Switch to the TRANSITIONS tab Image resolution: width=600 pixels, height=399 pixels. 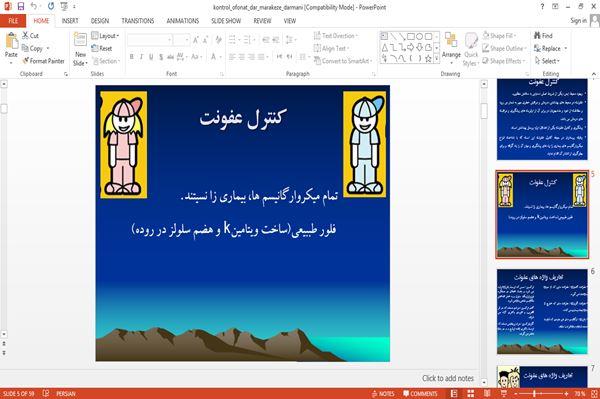pos(138,21)
